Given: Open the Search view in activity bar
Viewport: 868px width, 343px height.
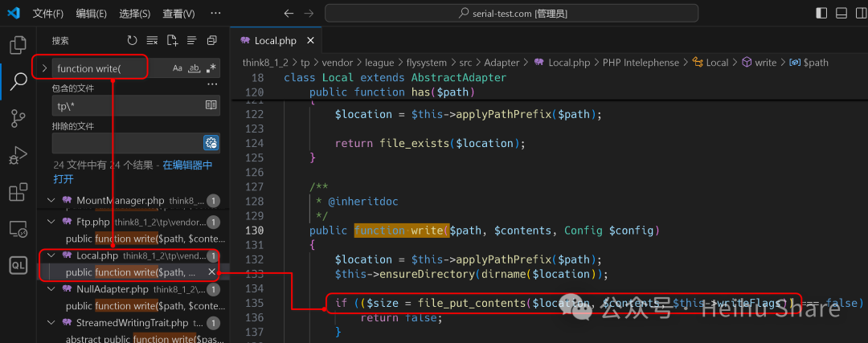Looking at the screenshot, I should coord(18,81).
